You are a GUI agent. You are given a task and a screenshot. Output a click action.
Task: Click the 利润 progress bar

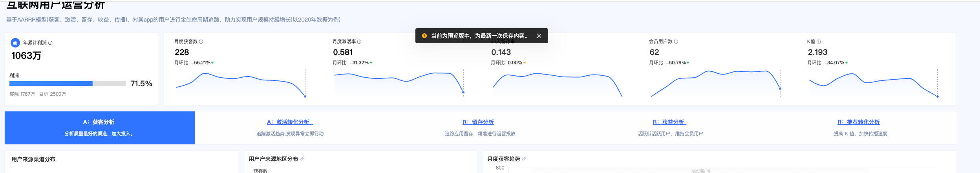67,84
